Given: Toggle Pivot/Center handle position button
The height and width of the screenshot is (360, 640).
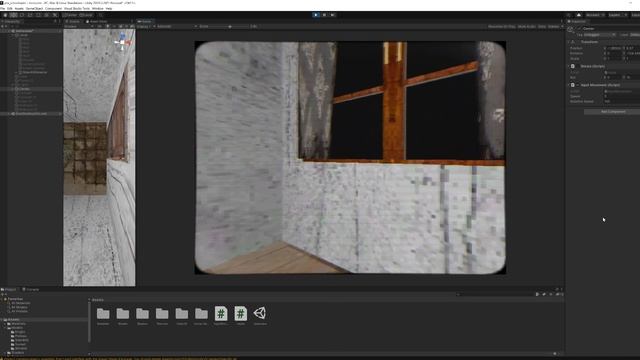Looking at the screenshot, I should click(70, 15).
